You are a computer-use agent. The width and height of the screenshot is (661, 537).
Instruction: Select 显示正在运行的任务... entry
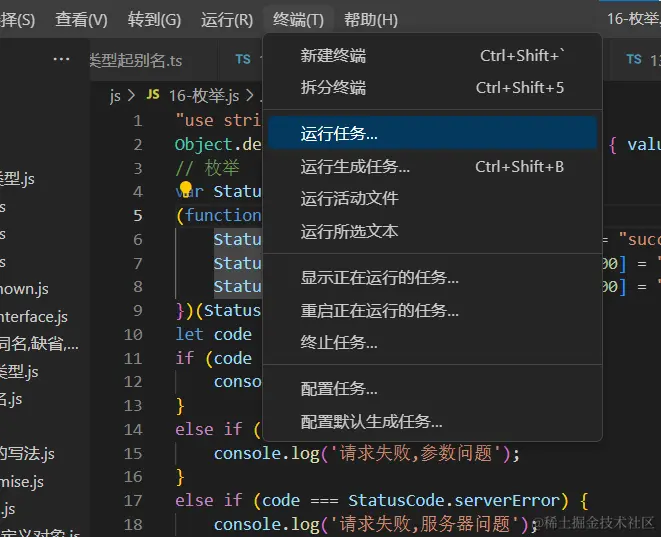[x=432, y=278]
